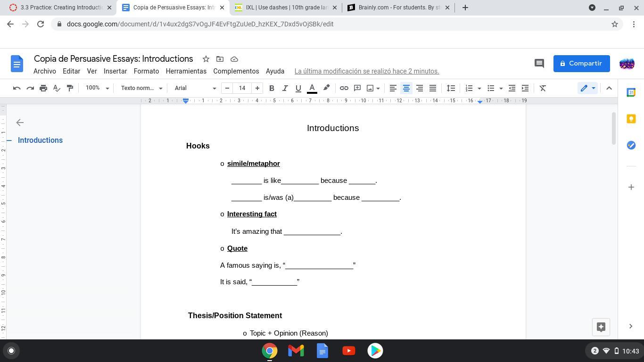Change the text color

[x=312, y=88]
